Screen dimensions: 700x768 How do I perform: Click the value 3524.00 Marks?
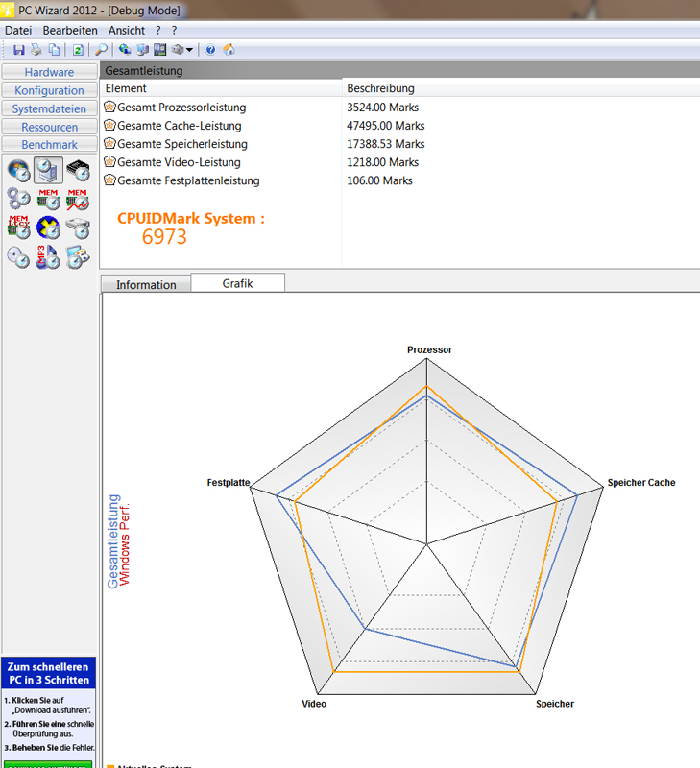382,108
